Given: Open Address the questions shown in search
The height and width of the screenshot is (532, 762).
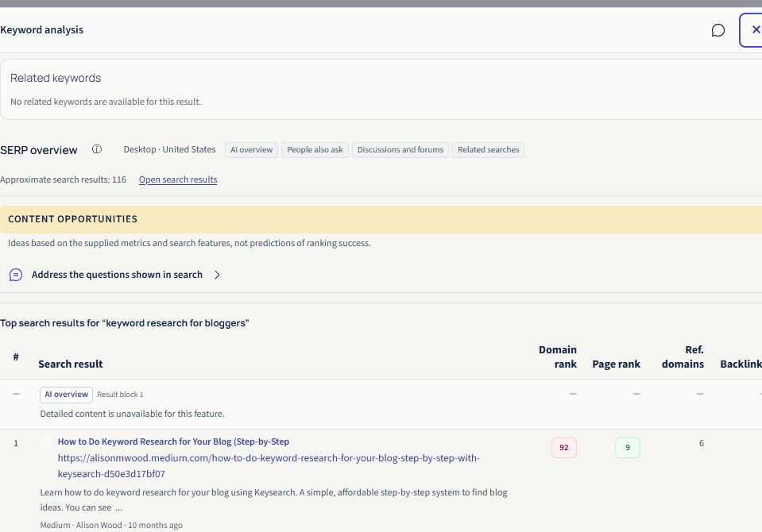Looking at the screenshot, I should 117,275.
